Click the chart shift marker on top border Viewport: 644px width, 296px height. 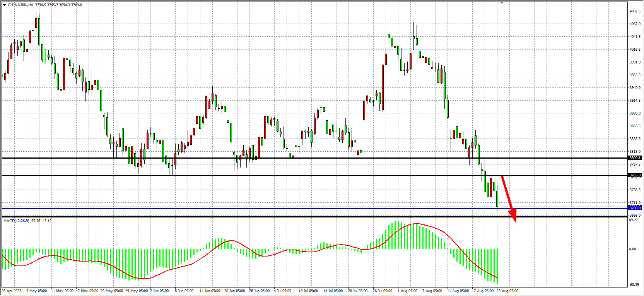pos(502,3)
